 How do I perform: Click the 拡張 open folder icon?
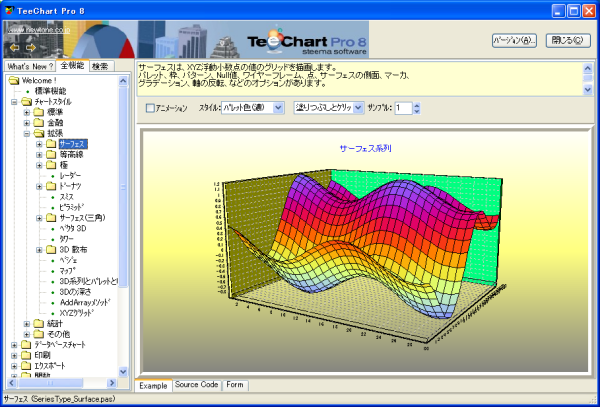click(39, 133)
